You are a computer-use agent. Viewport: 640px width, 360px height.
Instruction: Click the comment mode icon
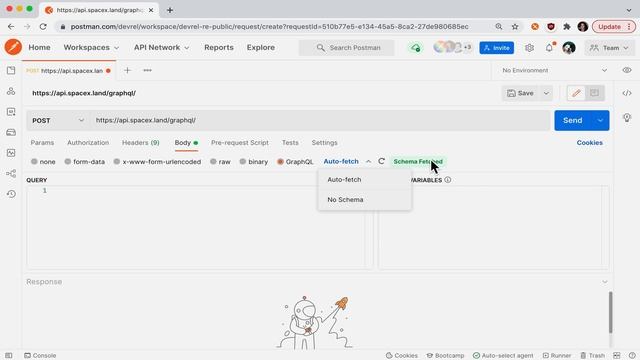(594, 93)
